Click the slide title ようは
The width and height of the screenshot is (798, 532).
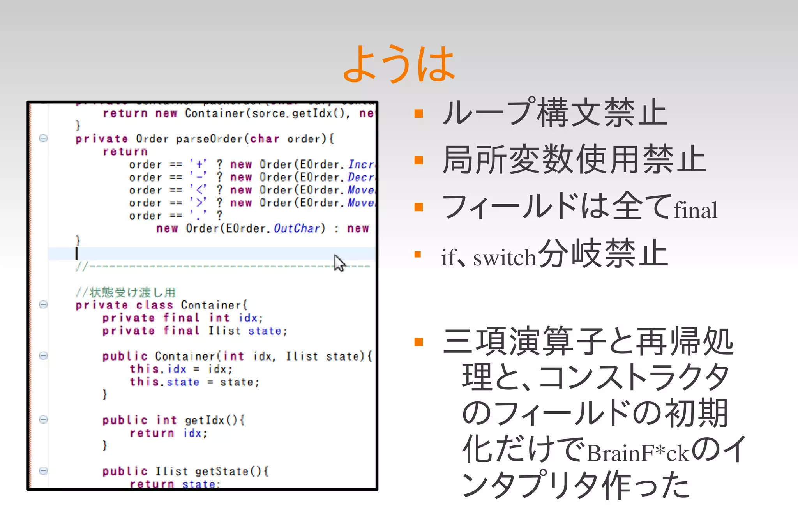coord(399,64)
